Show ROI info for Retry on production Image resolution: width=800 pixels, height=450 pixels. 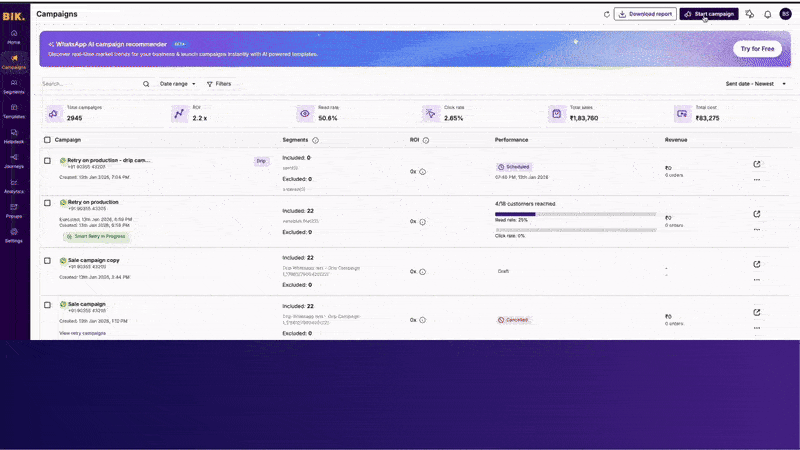pyautogui.click(x=422, y=222)
